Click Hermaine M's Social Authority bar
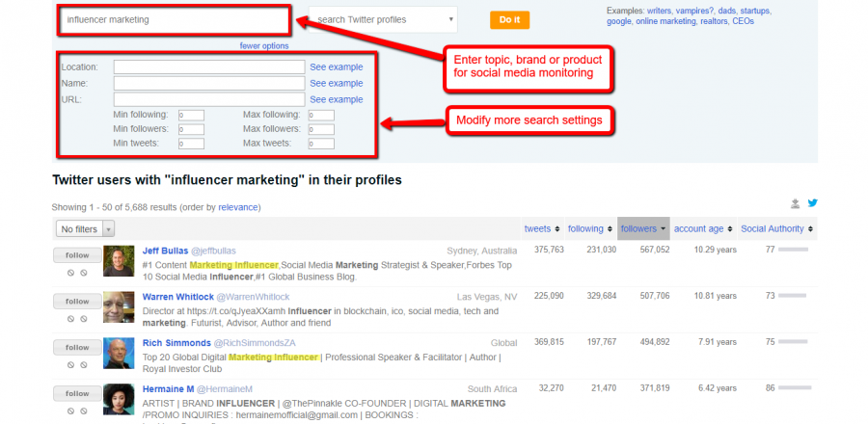The width and height of the screenshot is (868, 424). [x=795, y=388]
